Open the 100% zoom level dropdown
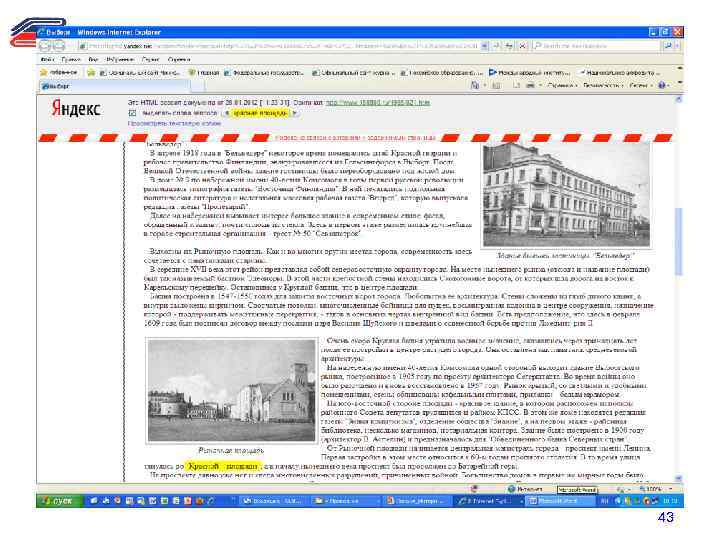Viewport: 720px width, 540px height. point(656,489)
